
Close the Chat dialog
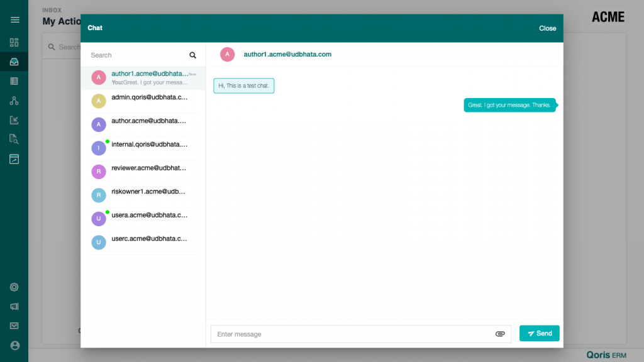pos(548,28)
